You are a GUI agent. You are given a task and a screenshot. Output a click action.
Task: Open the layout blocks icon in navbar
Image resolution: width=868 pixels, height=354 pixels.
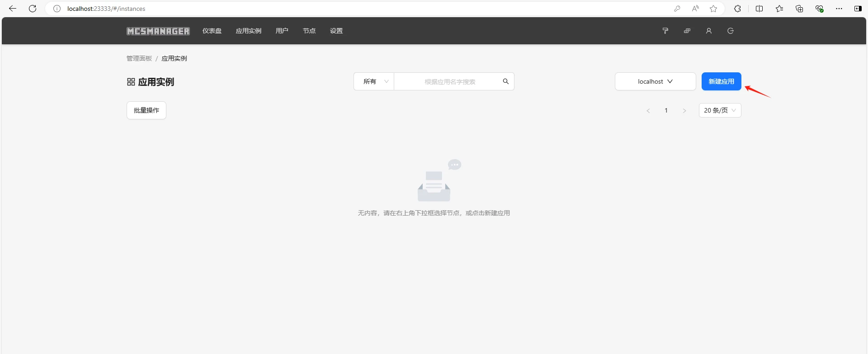point(687,31)
